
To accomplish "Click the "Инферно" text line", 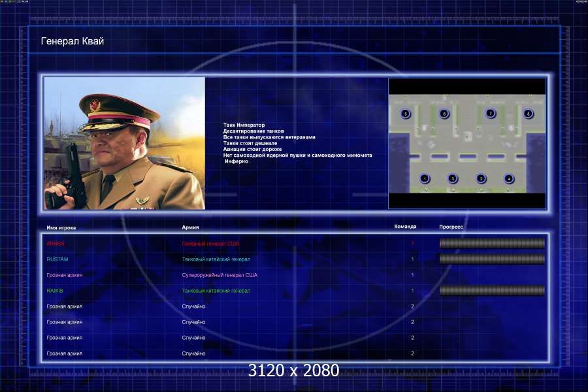I will [x=237, y=161].
